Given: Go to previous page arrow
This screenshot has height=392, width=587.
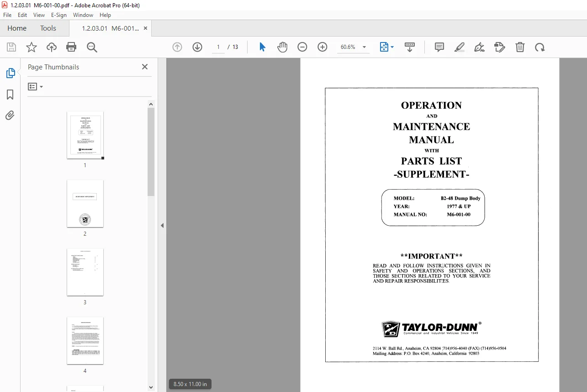Looking at the screenshot, I should coord(177,47).
